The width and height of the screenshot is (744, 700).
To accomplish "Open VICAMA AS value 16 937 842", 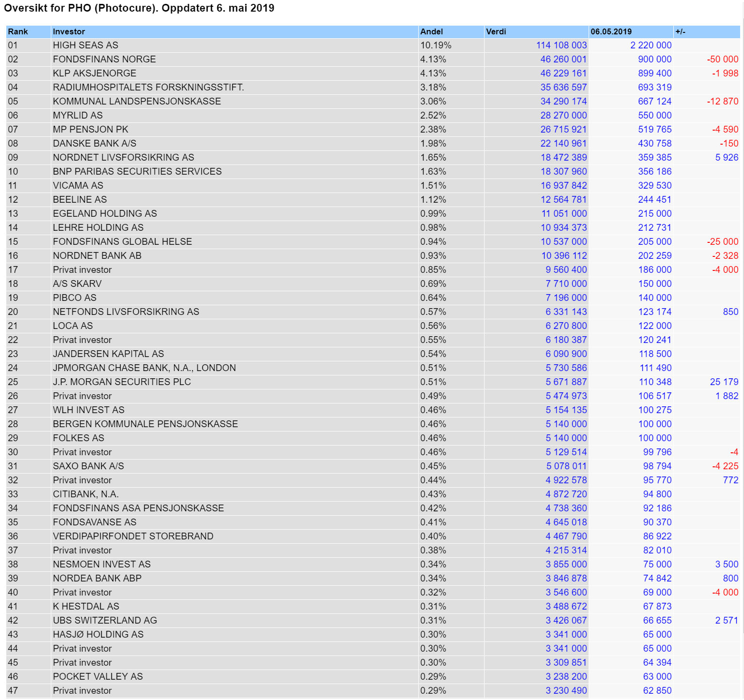I will point(563,185).
